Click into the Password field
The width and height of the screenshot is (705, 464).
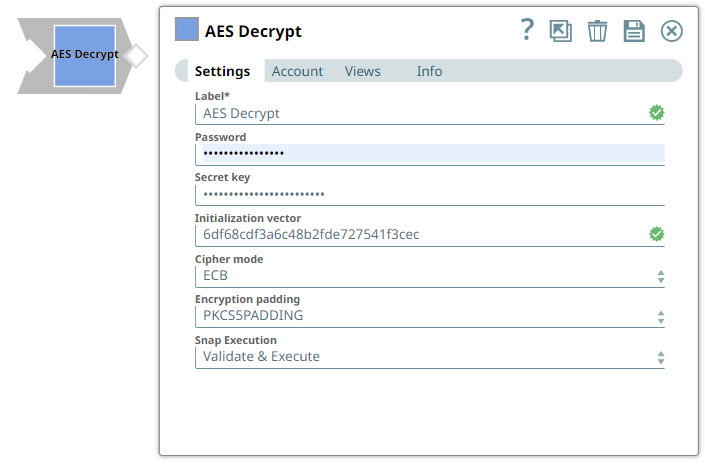429,154
